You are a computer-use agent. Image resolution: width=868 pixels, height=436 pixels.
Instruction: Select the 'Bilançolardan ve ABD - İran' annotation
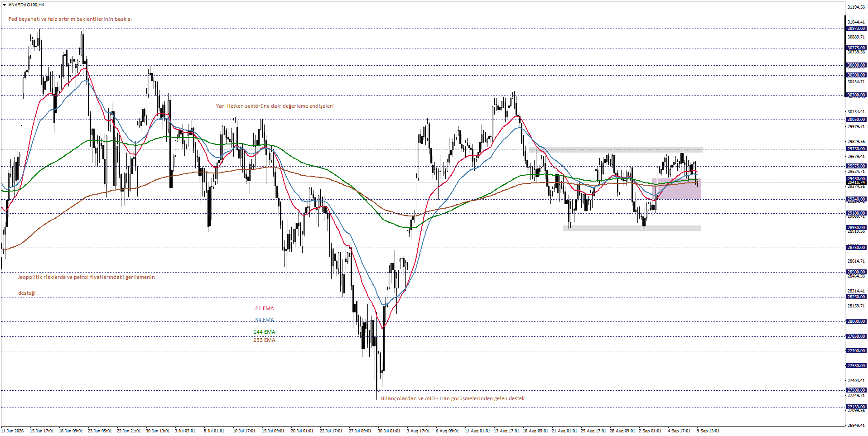coord(453,398)
